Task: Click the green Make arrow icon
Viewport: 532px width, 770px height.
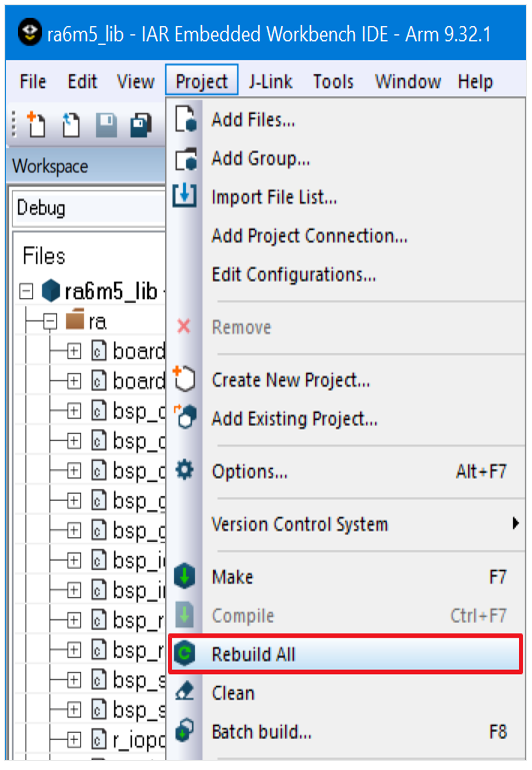Action: click(185, 577)
